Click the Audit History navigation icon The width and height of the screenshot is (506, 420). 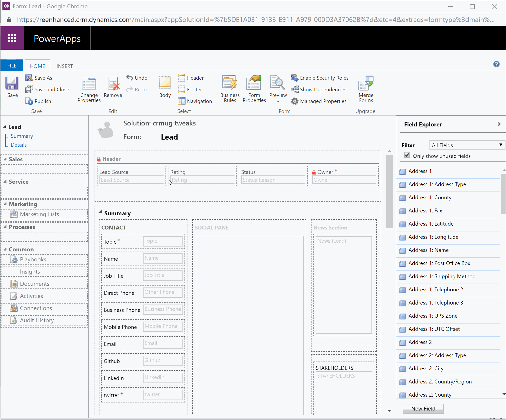tap(14, 320)
